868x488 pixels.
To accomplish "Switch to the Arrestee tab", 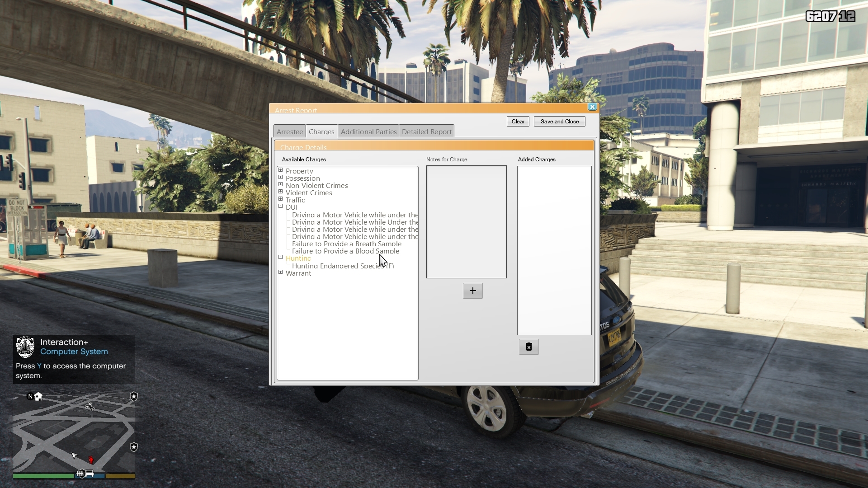I will 289,131.
